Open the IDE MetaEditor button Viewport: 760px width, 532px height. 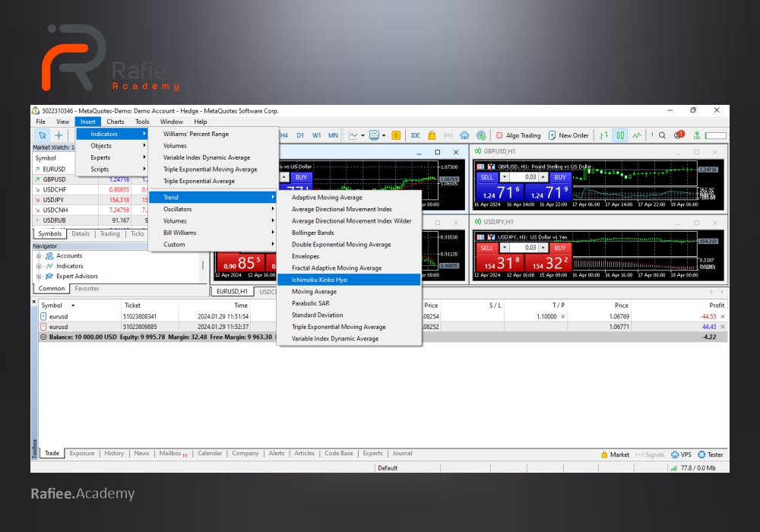(x=416, y=135)
